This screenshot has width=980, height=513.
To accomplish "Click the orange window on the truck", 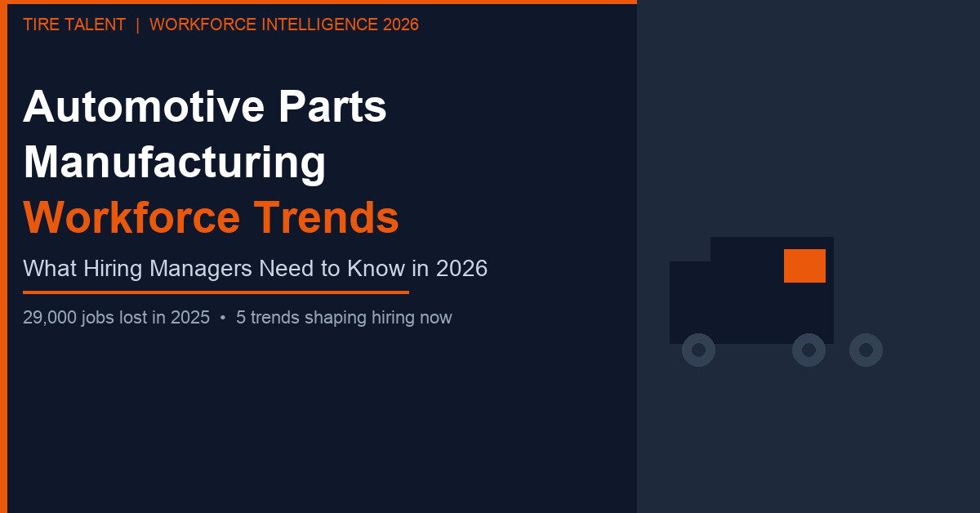I will click(804, 265).
